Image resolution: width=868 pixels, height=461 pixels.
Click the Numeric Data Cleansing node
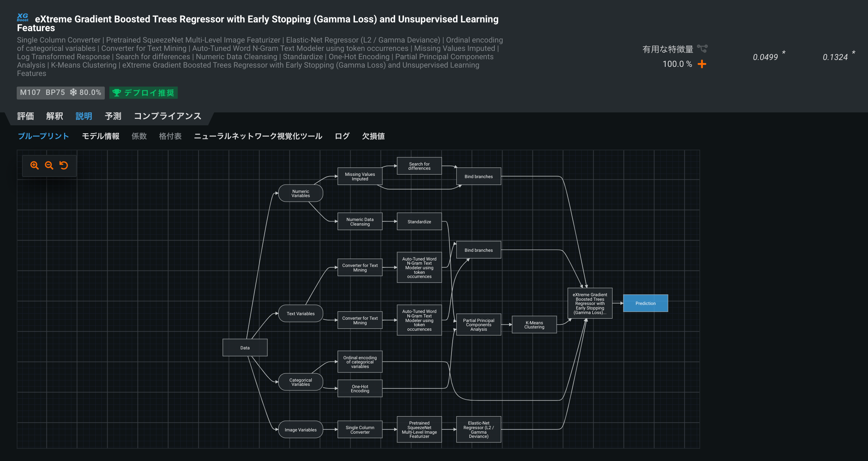pyautogui.click(x=360, y=221)
